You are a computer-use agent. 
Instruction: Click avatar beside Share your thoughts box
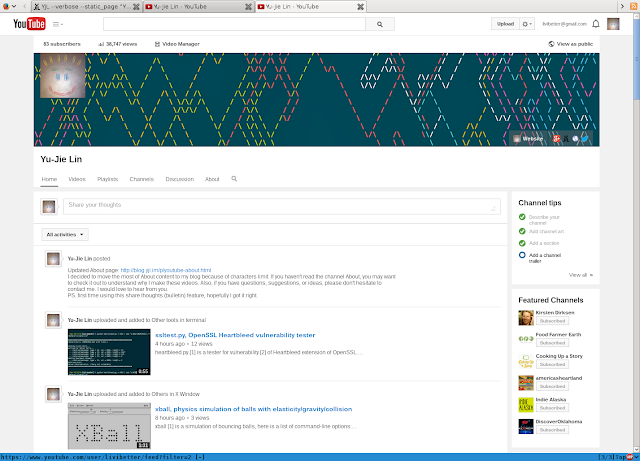(49, 207)
